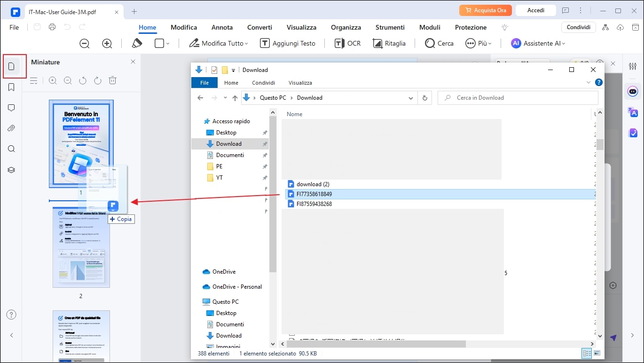Screen dimensions: 644x363
Task: Collapse the left sidebar arrow
Action: click(x=11, y=335)
